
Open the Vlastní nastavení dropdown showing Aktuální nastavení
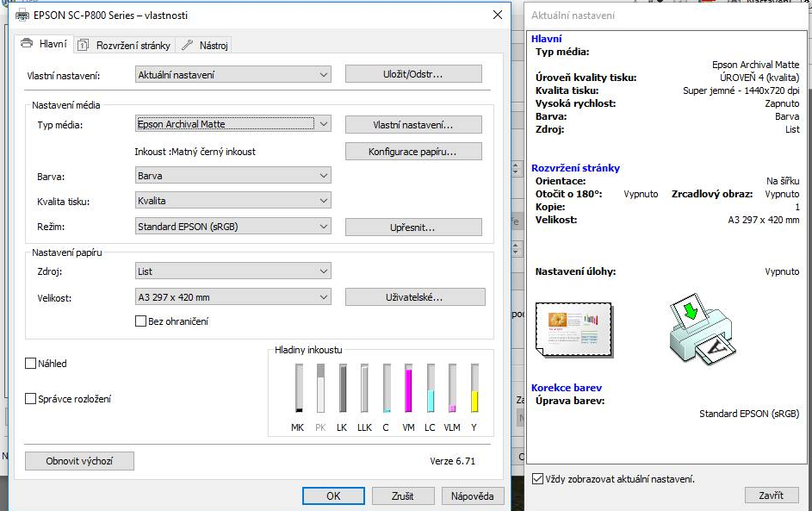[233, 75]
